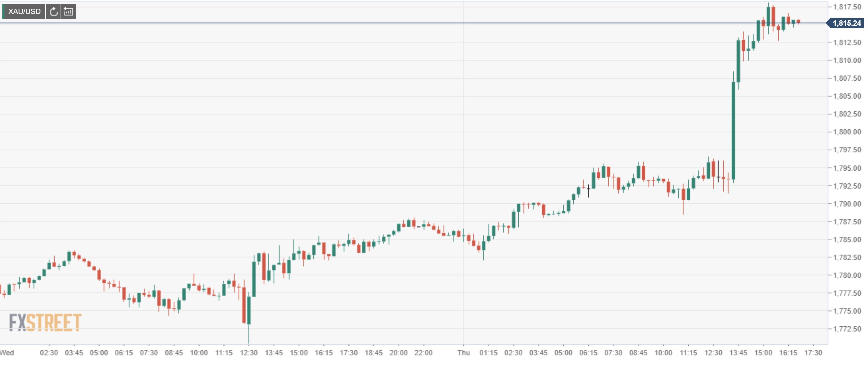Click the 22:00 time axis label
The height and width of the screenshot is (366, 868).
pos(423,353)
